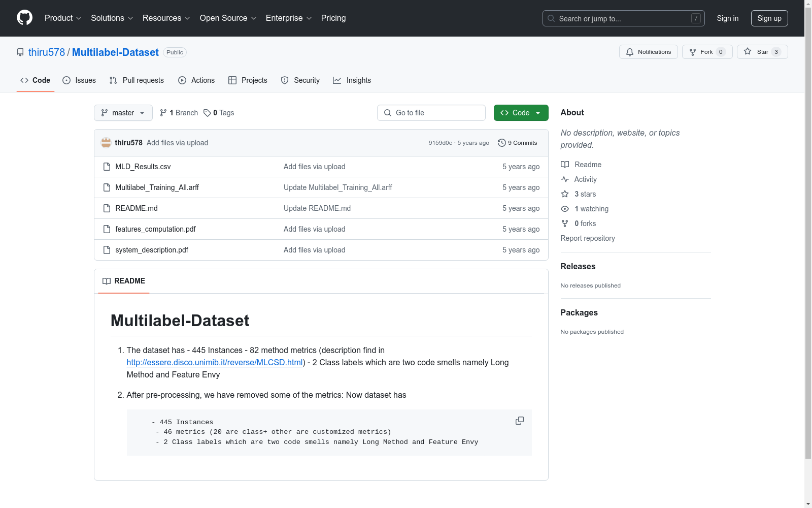Open commit hash 9159d0e
This screenshot has height=508, width=812.
[441, 143]
